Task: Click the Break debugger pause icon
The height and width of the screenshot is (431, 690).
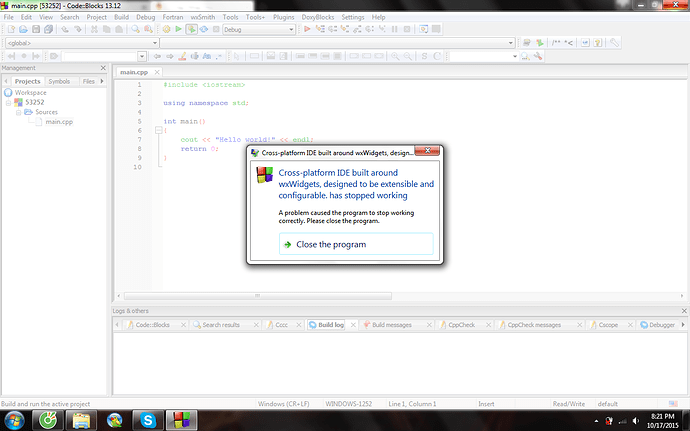Action: [395, 29]
